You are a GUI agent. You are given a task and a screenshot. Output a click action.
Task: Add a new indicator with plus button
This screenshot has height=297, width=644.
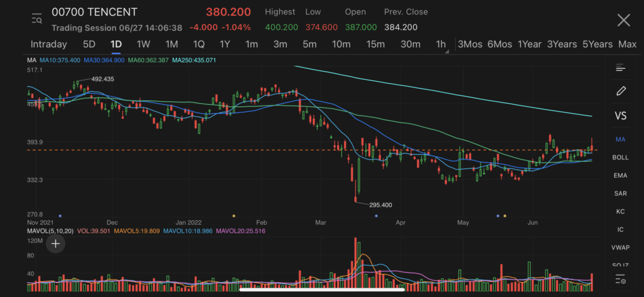pyautogui.click(x=55, y=244)
